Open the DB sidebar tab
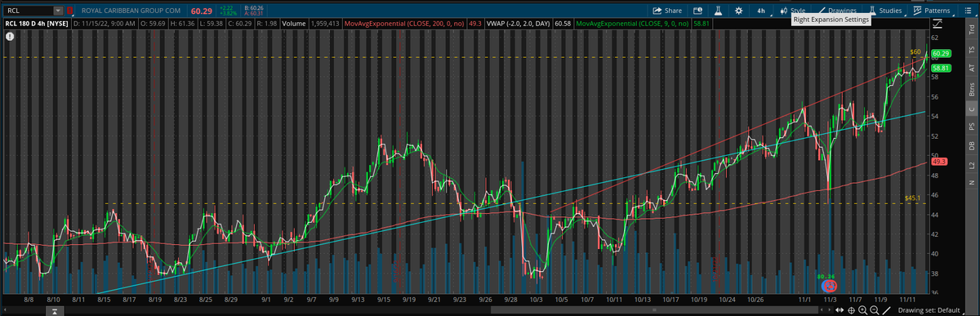The image size is (980, 316). tap(972, 146)
